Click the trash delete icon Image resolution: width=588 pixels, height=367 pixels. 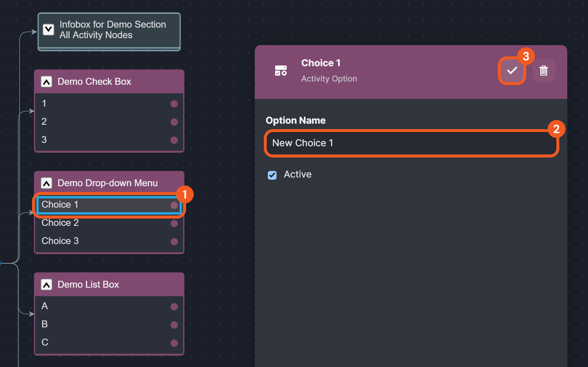click(x=543, y=71)
